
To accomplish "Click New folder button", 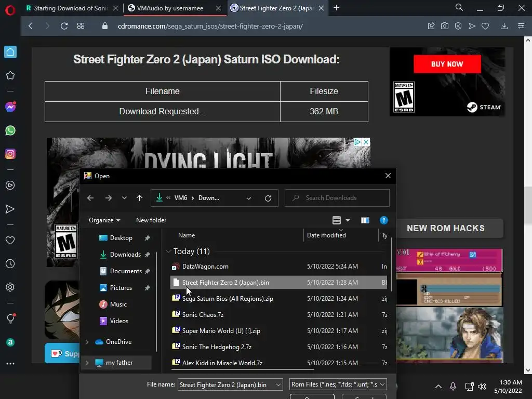I will pyautogui.click(x=151, y=220).
